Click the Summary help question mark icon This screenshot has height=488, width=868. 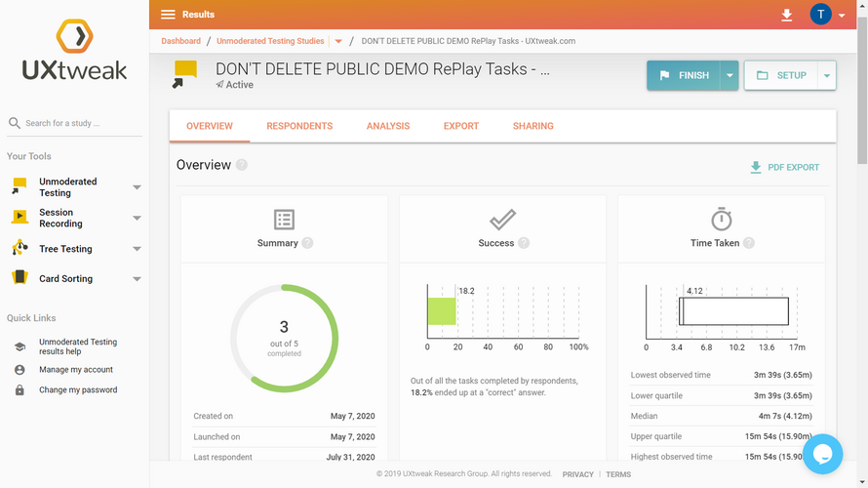point(307,243)
